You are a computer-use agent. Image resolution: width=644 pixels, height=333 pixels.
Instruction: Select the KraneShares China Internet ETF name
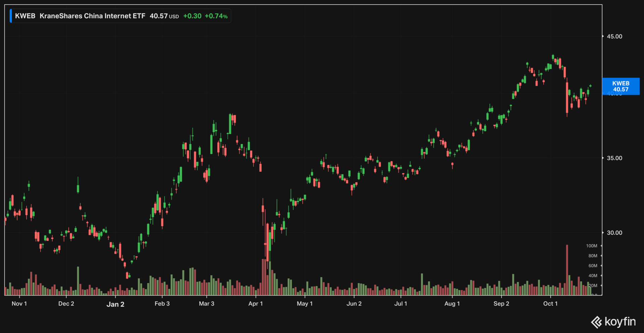pos(92,16)
